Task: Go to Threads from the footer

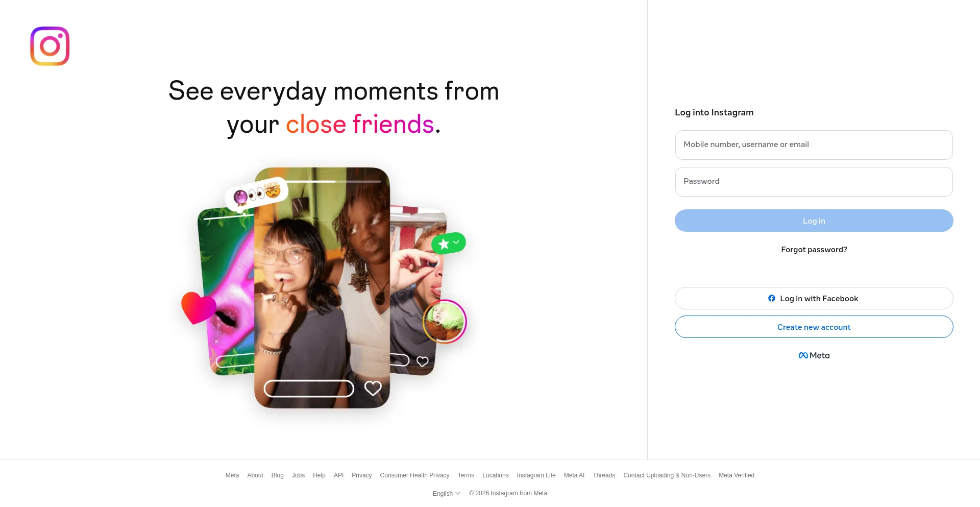Action: (x=604, y=475)
